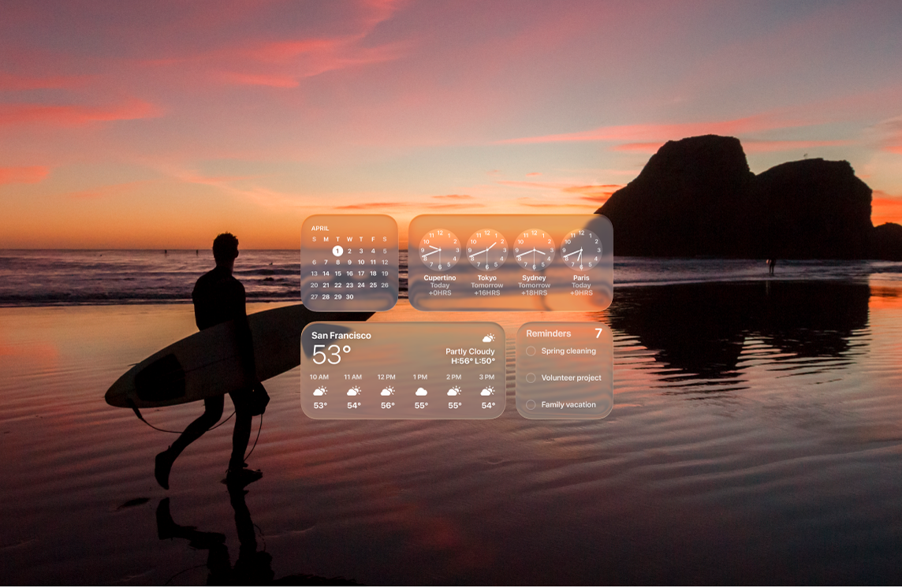Click the reminders count showing 7
Screen dimensions: 902x588
click(x=598, y=333)
